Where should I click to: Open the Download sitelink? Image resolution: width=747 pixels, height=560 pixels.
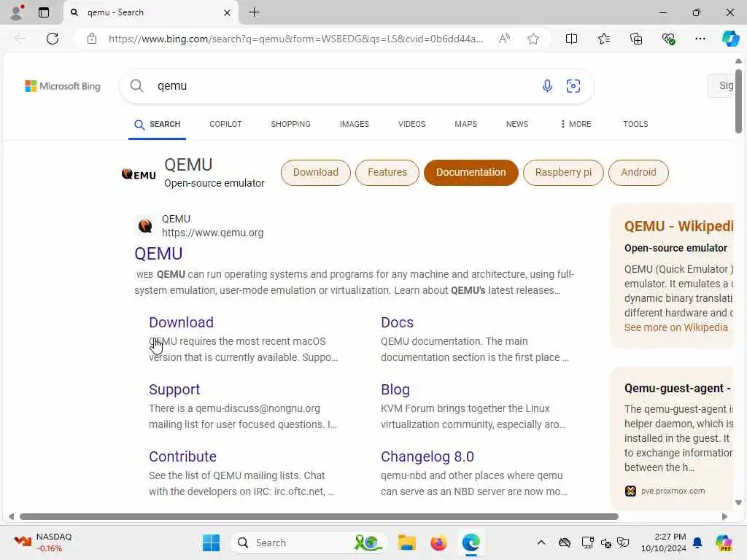coord(181,322)
